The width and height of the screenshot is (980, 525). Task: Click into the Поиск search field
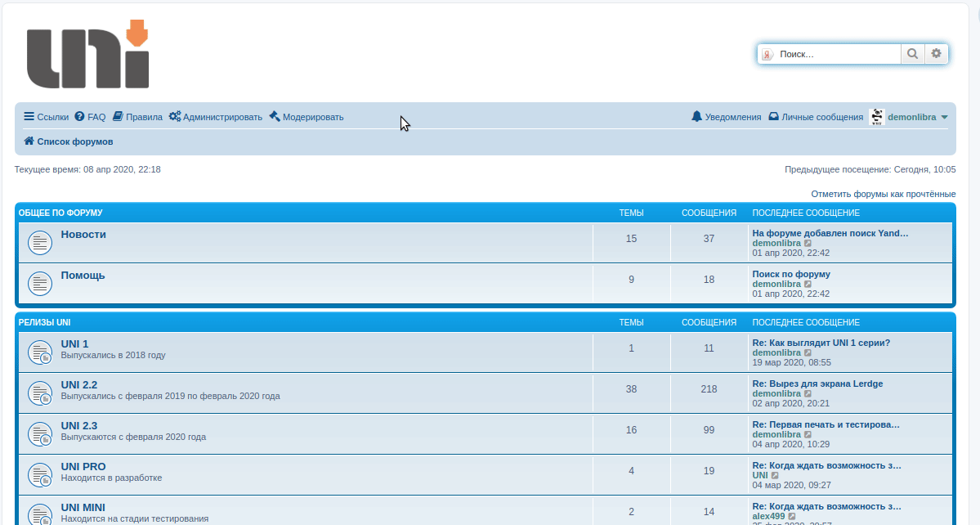click(x=838, y=54)
